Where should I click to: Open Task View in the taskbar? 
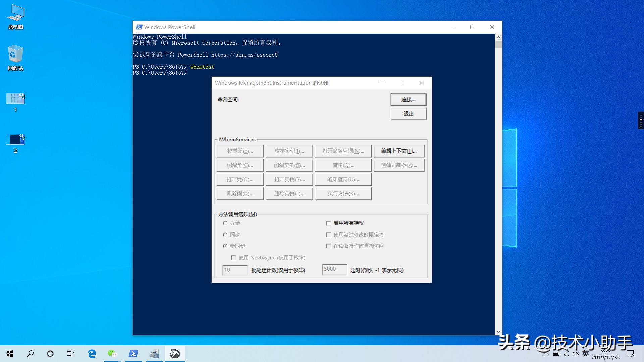coord(70,354)
